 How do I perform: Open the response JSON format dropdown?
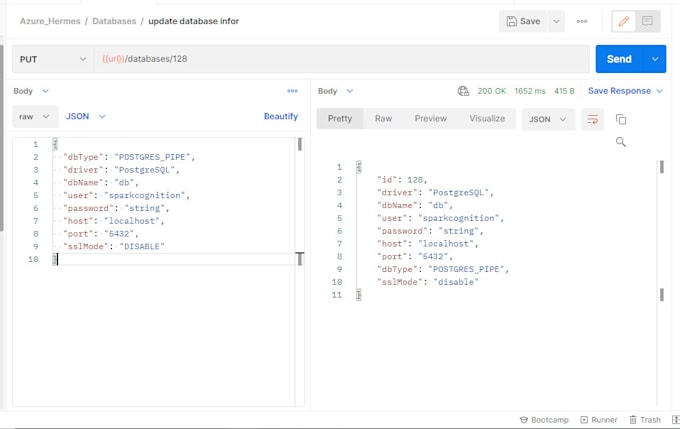pos(548,119)
